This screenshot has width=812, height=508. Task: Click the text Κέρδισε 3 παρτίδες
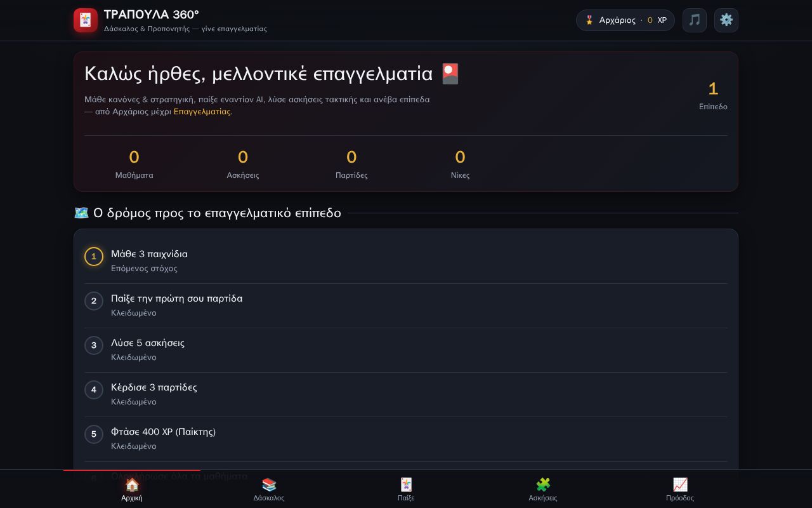[x=154, y=387]
